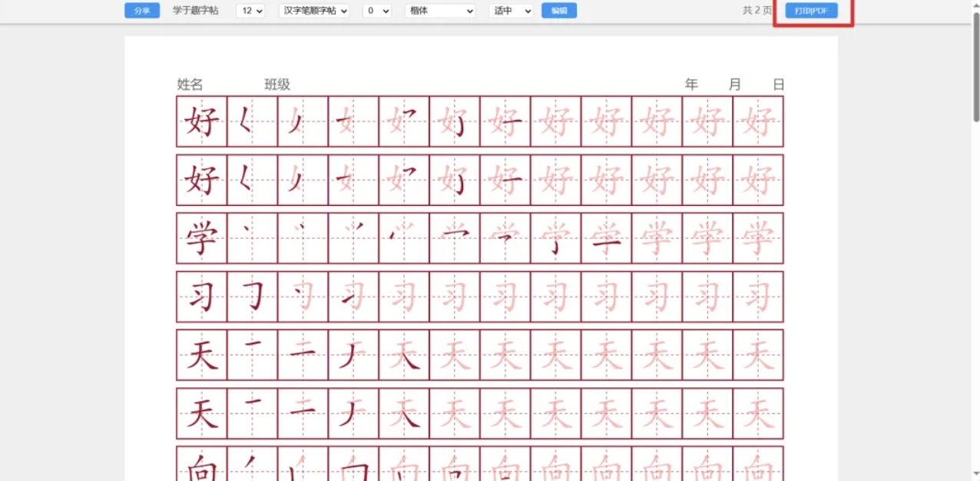This screenshot has height=481, width=980.
Task: Select the solid 学 character at row start
Action: click(x=201, y=238)
